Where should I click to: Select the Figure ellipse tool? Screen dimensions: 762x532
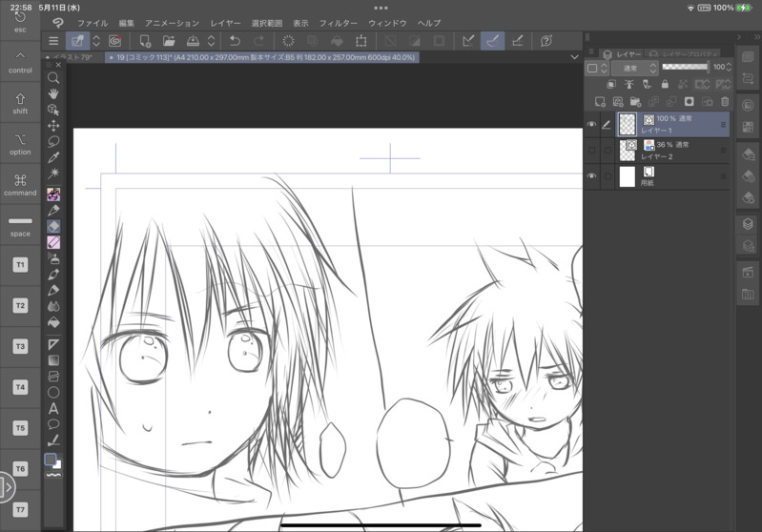pyautogui.click(x=53, y=393)
